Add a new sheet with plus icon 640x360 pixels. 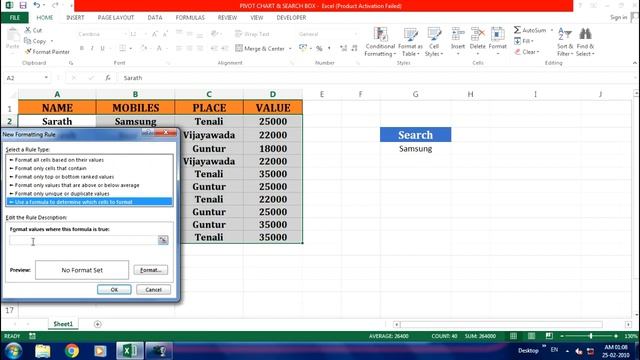(x=97, y=324)
